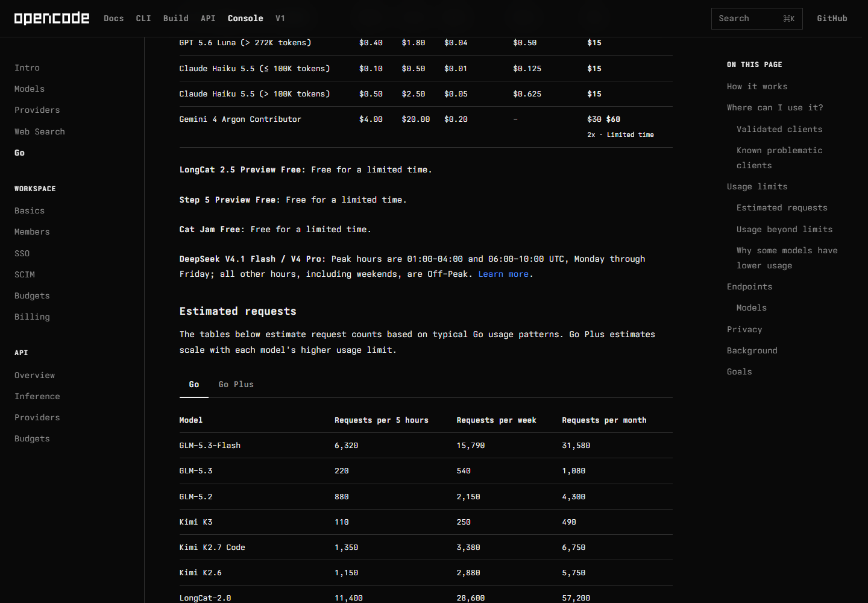The height and width of the screenshot is (603, 868).
Task: Go to the Build section
Action: pos(176,18)
